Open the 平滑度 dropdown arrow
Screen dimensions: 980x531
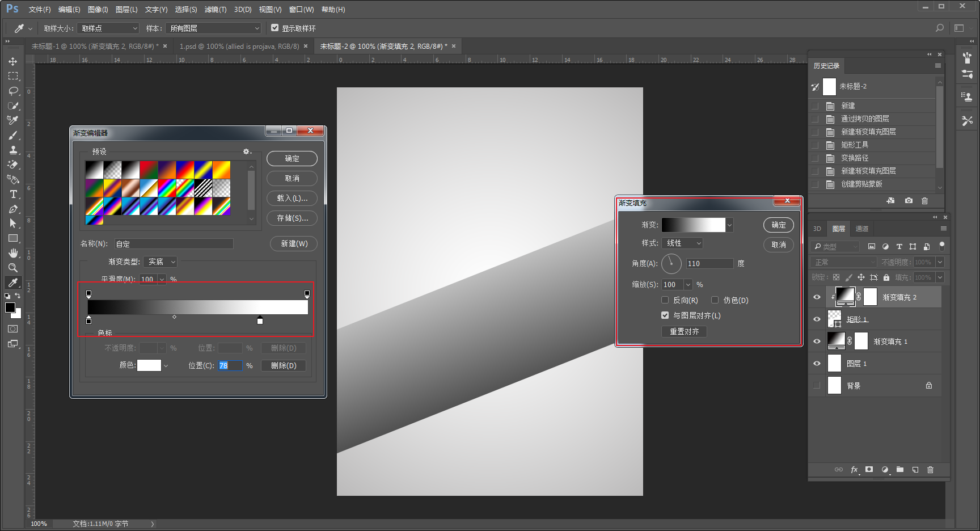(x=162, y=279)
